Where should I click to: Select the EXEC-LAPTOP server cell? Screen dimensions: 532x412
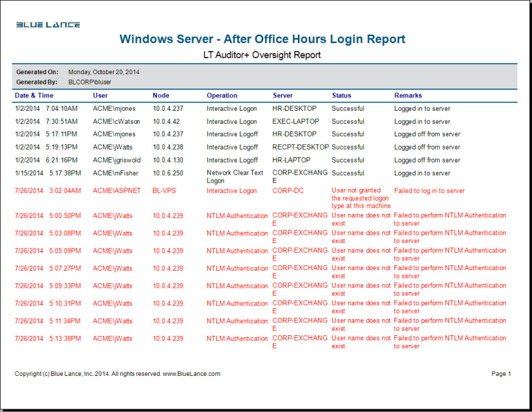(296, 122)
